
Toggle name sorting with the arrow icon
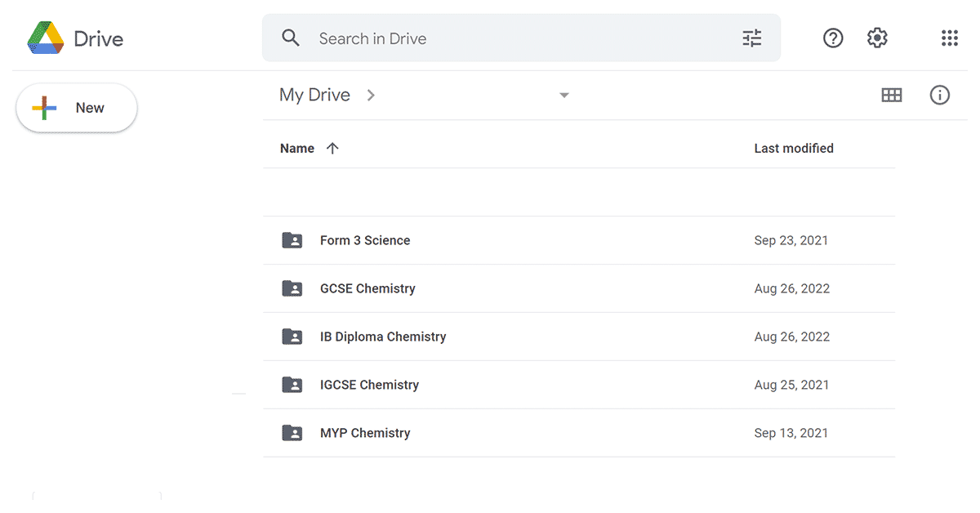pyautogui.click(x=332, y=148)
